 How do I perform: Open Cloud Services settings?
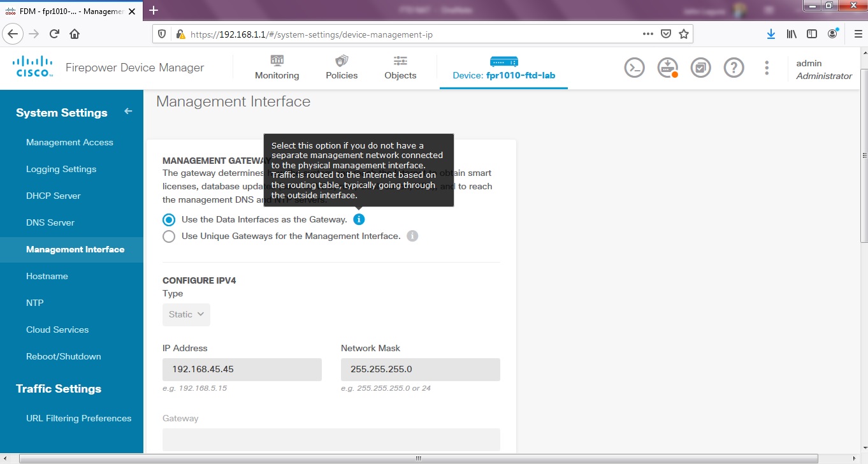(57, 330)
